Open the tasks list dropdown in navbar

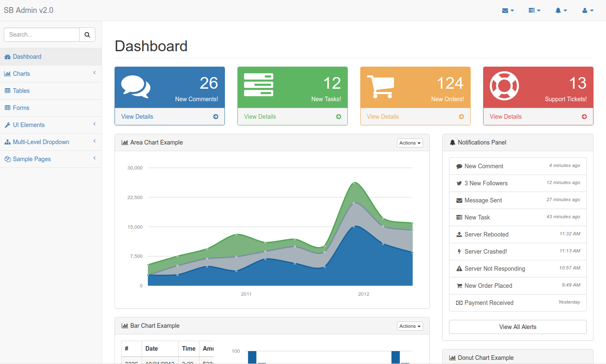click(534, 10)
